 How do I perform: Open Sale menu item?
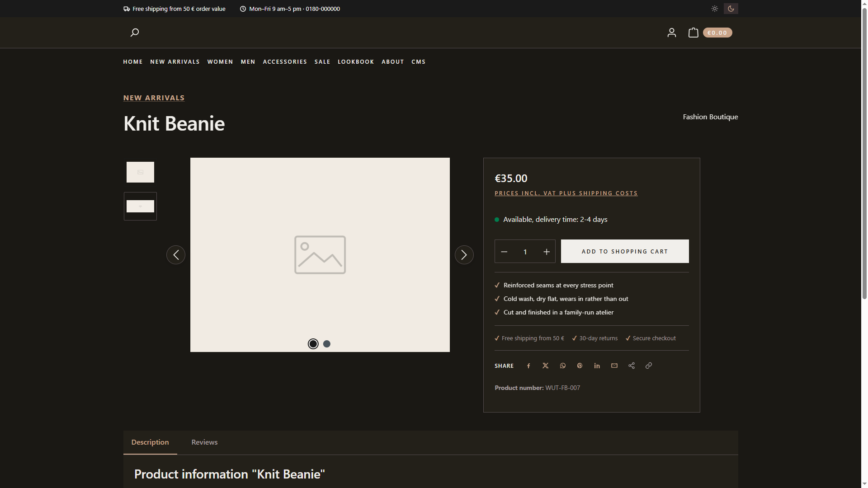coord(322,62)
